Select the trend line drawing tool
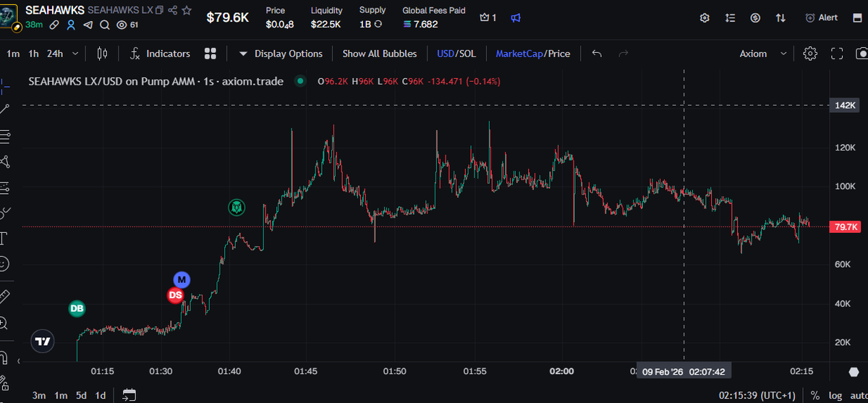 point(4,109)
